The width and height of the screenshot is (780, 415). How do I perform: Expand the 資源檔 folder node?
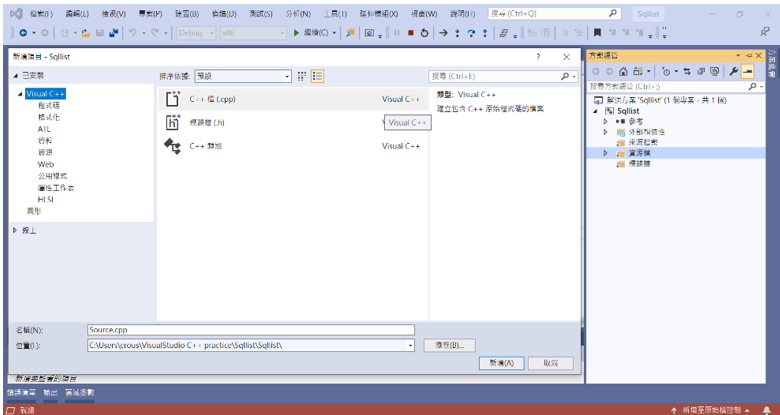(x=605, y=153)
